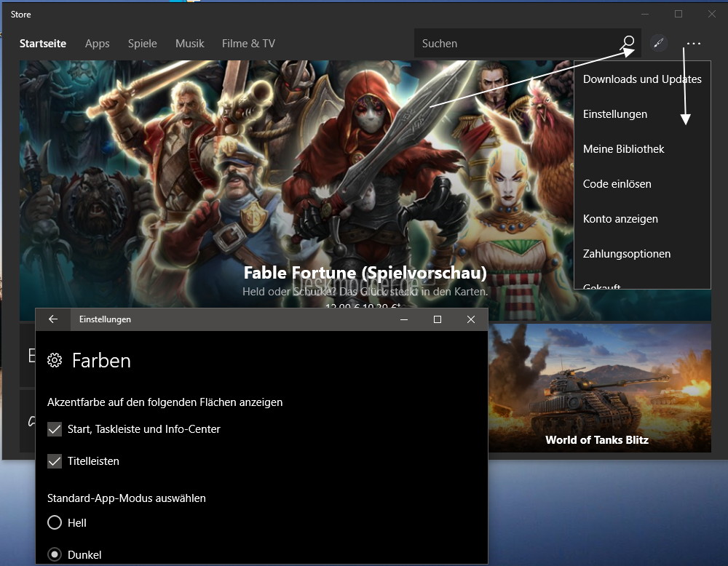Open the Apps tab in Store
The image size is (728, 566).
click(x=98, y=44)
